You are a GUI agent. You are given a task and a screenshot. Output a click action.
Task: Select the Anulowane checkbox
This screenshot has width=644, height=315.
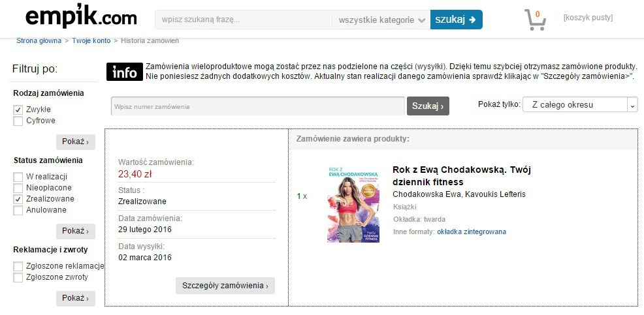[18, 211]
